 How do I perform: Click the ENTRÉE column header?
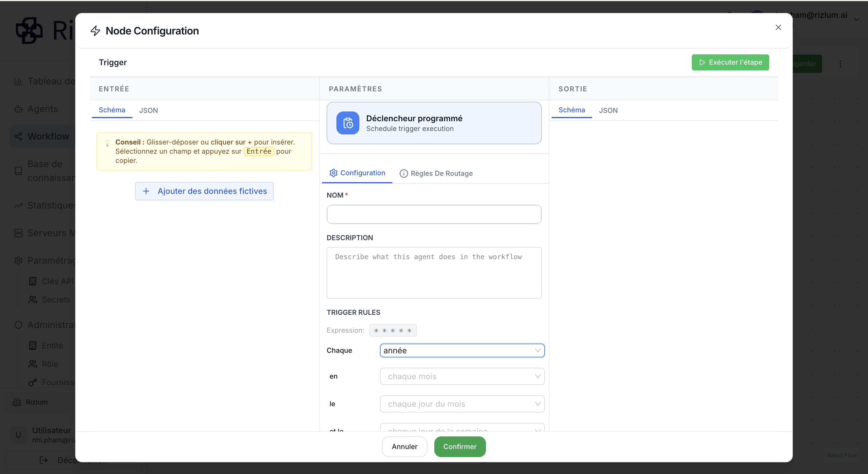[x=114, y=89]
